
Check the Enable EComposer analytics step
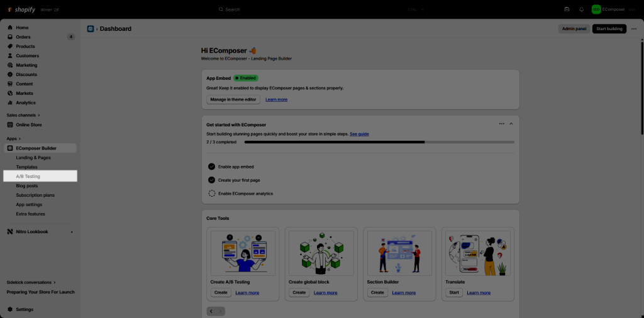pos(212,194)
